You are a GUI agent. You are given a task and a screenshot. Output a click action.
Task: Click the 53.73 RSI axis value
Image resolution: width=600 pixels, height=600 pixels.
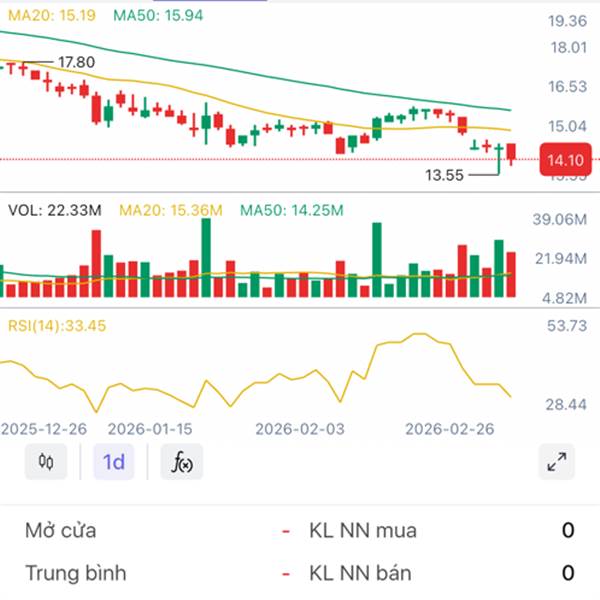pos(567,326)
